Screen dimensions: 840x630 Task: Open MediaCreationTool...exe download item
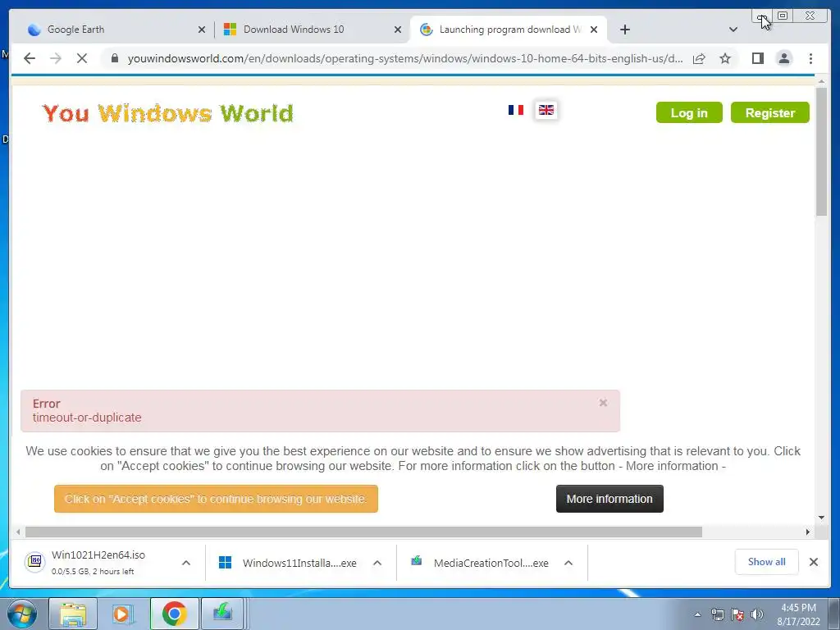click(479, 563)
